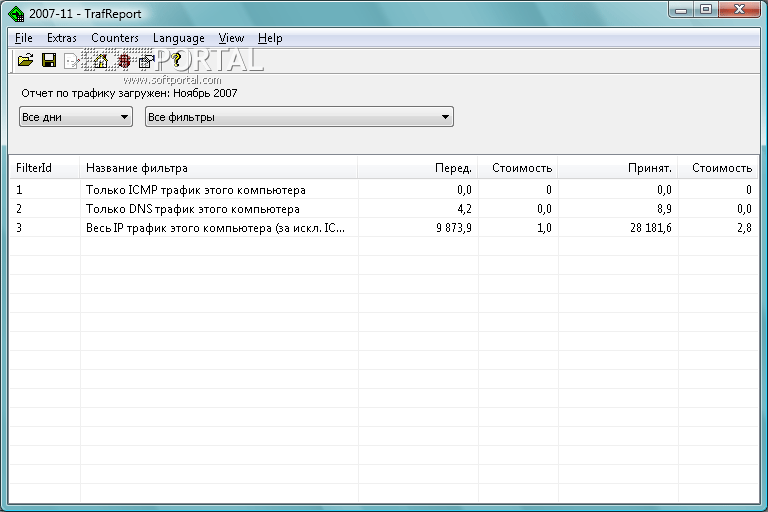The height and width of the screenshot is (512, 768).
Task: Click the TrafReport title bar application icon
Action: [x=16, y=14]
